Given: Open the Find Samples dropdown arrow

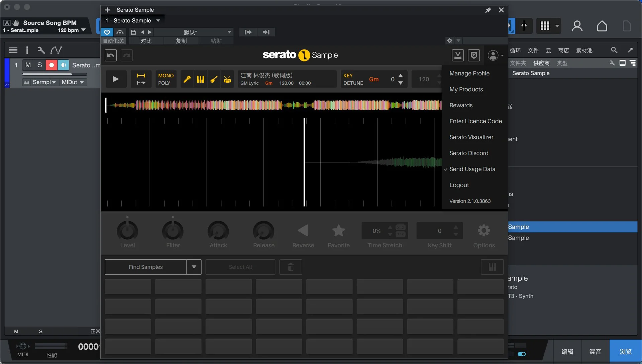Looking at the screenshot, I should pos(194,267).
